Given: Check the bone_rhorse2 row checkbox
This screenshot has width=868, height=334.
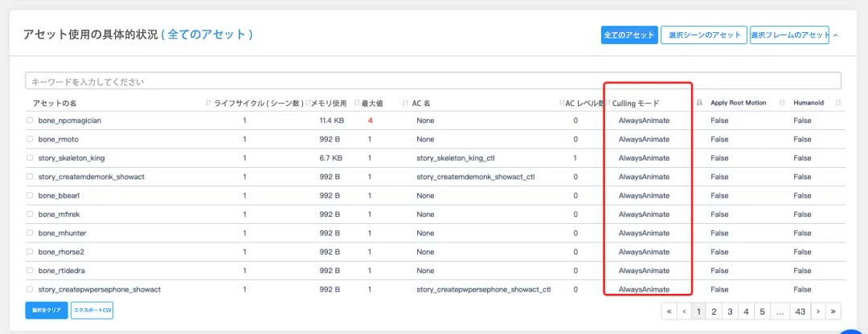Looking at the screenshot, I should click(x=30, y=252).
